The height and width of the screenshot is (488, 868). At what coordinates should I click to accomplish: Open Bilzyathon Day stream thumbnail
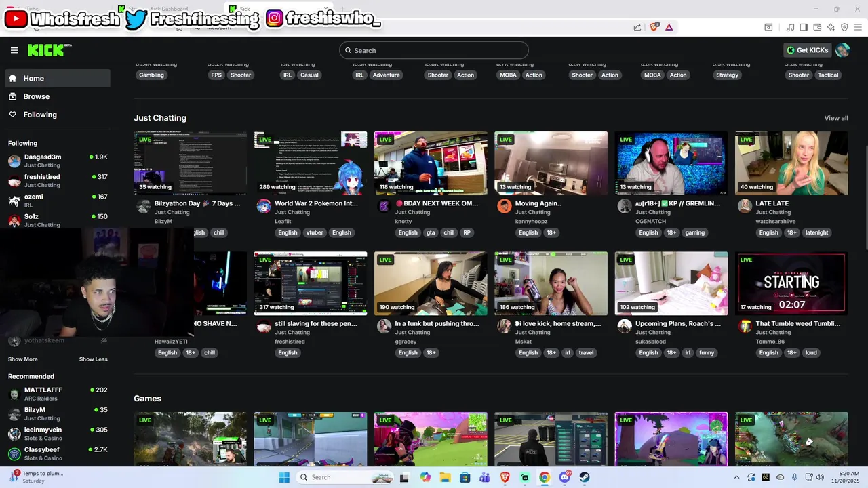tap(191, 163)
